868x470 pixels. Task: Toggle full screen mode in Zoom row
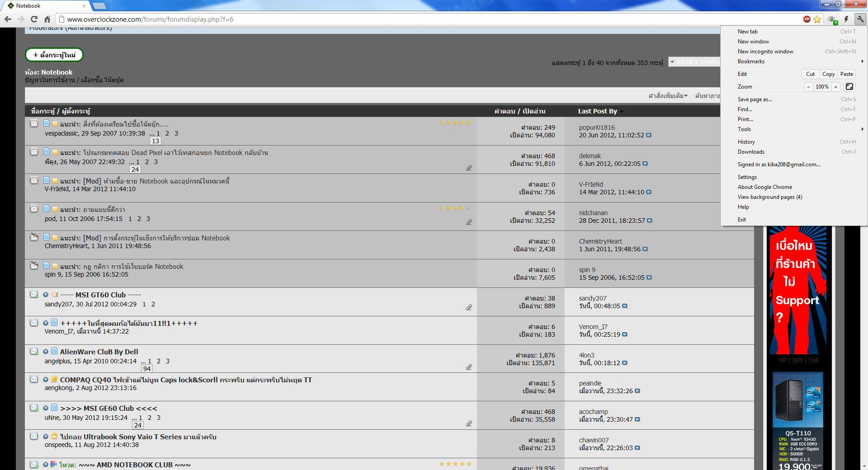(849, 87)
